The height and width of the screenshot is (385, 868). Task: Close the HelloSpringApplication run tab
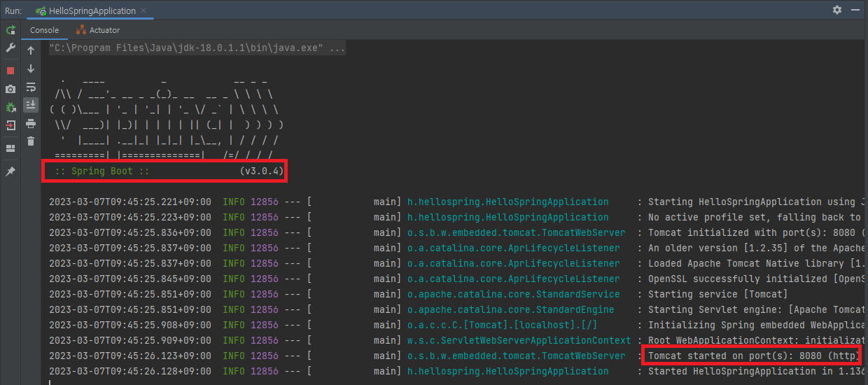point(145,10)
